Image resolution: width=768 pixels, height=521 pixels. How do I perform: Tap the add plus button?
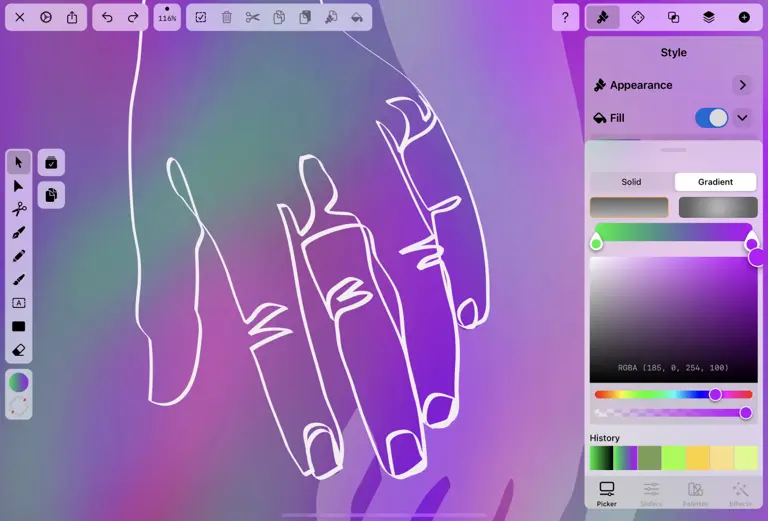744,18
